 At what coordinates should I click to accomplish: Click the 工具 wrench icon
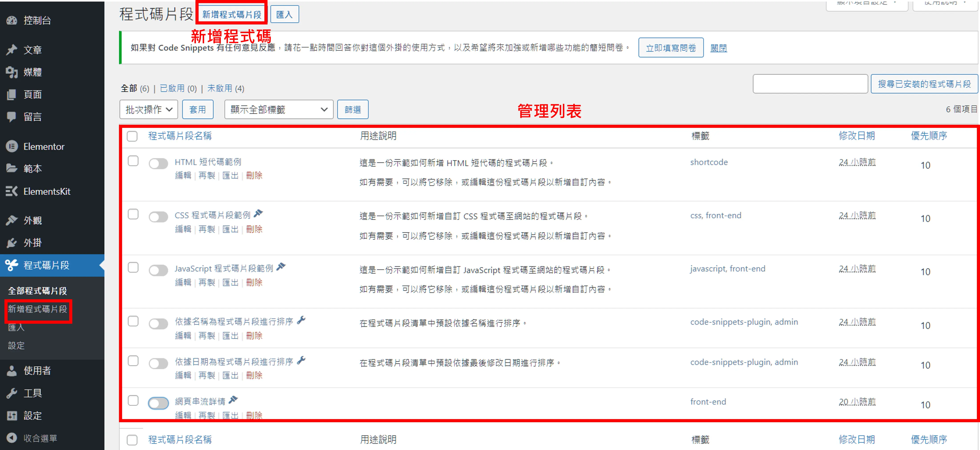(11, 393)
